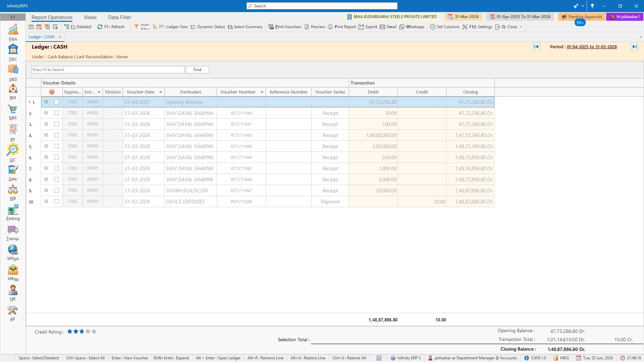This screenshot has height=362, width=644.
Task: Click the first calendar icon in toolbar
Action: 31,27
